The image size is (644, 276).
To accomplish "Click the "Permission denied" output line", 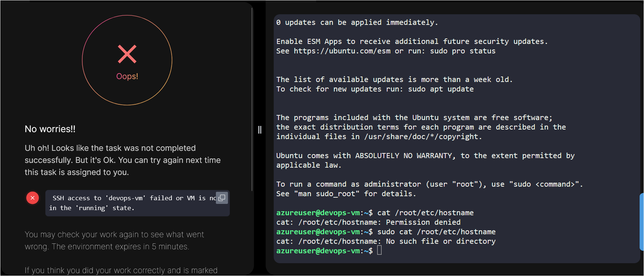I will [x=368, y=222].
